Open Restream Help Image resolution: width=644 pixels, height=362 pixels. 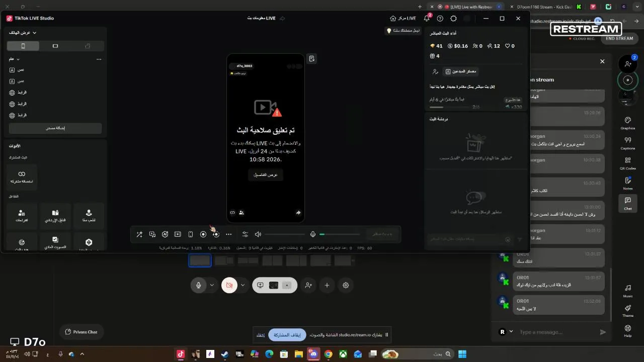pyautogui.click(x=628, y=331)
